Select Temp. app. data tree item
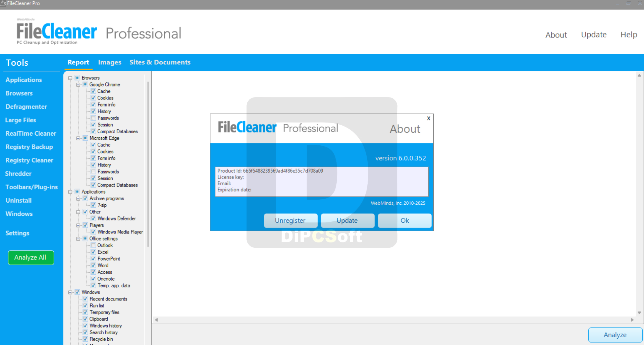Viewport: 644px width, 345px height. coord(114,286)
